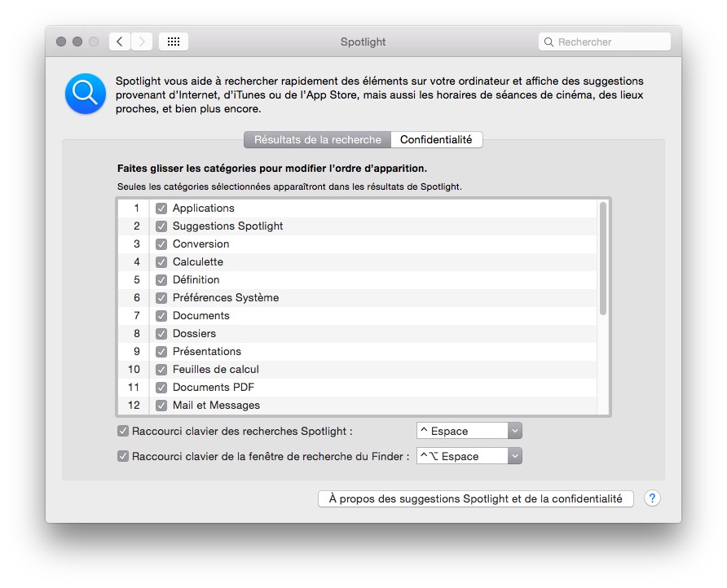727x588 pixels.
Task: Disable Spotlight search keyboard shortcut checkbox
Action: point(123,432)
